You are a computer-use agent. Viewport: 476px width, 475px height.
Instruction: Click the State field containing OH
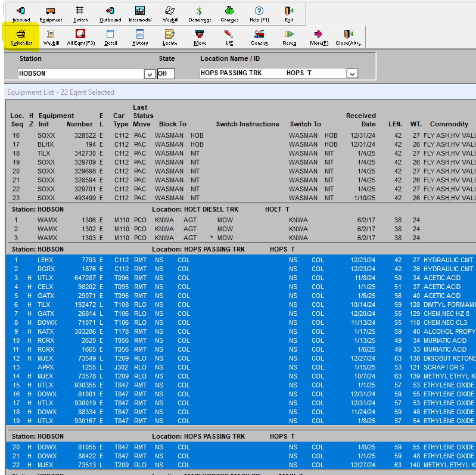(166, 73)
